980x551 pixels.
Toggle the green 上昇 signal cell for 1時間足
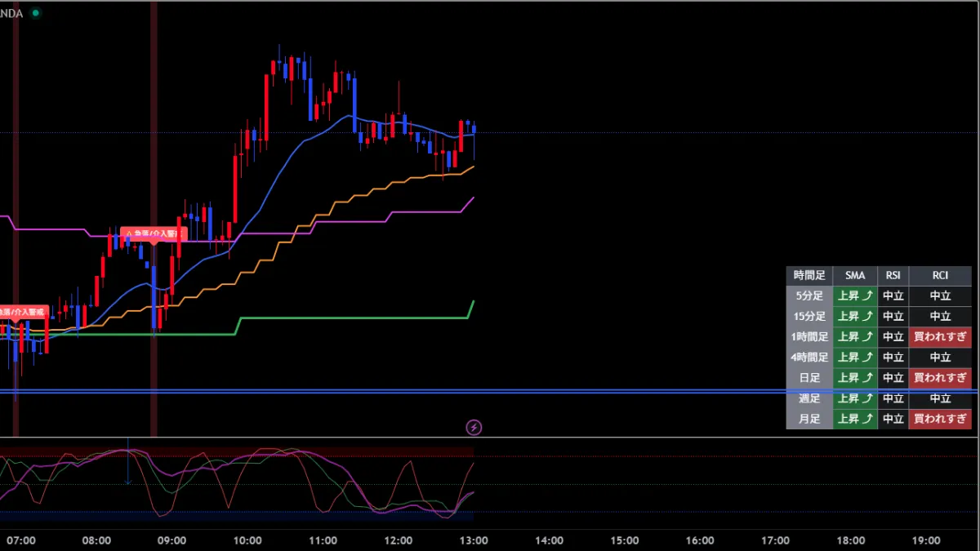point(854,336)
